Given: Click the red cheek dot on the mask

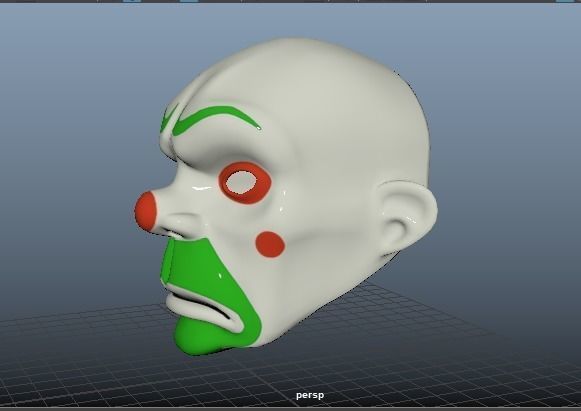Looking at the screenshot, I should pyautogui.click(x=270, y=244).
